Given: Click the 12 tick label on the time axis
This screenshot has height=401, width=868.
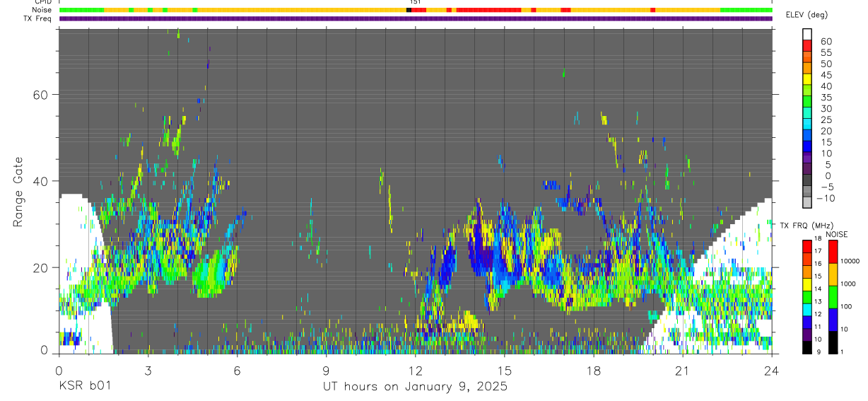Looking at the screenshot, I should pyautogui.click(x=415, y=370).
